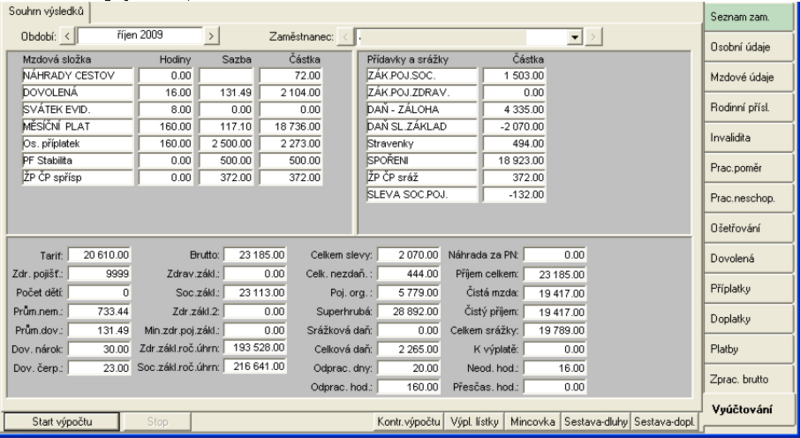Open Osobní údaje side tab
This screenshot has height=438, width=800.
point(749,47)
